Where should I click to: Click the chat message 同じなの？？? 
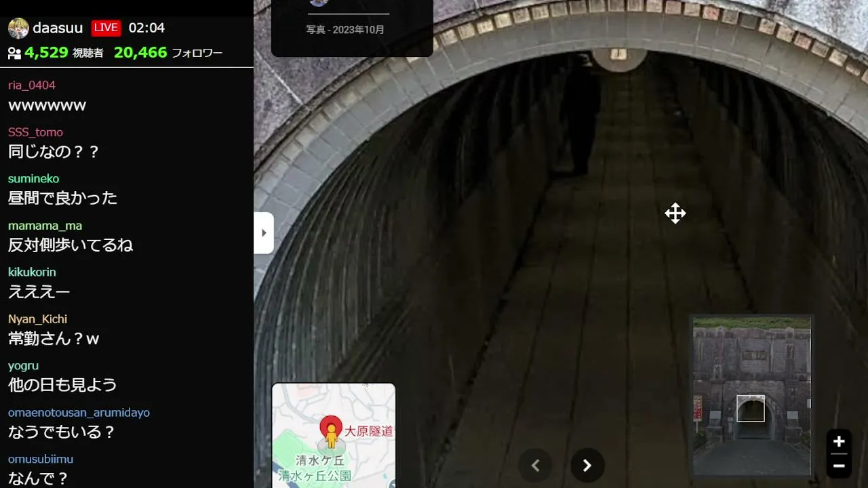coord(54,152)
